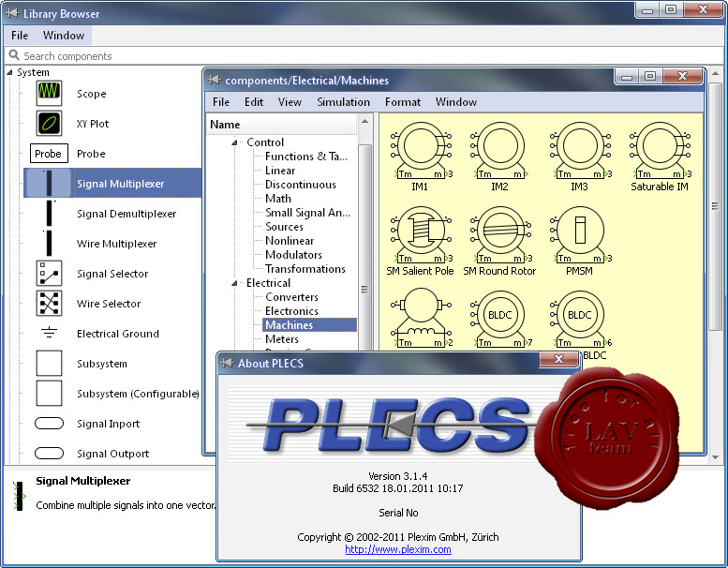Pick the Signal Inport icon
Screen dimensions: 728x568
click(x=49, y=423)
